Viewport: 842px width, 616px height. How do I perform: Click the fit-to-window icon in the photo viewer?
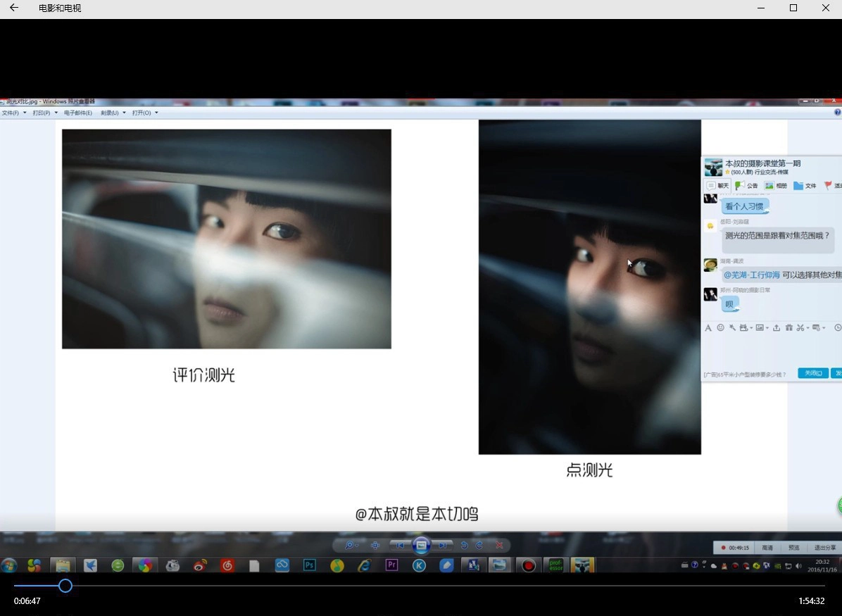coord(375,545)
